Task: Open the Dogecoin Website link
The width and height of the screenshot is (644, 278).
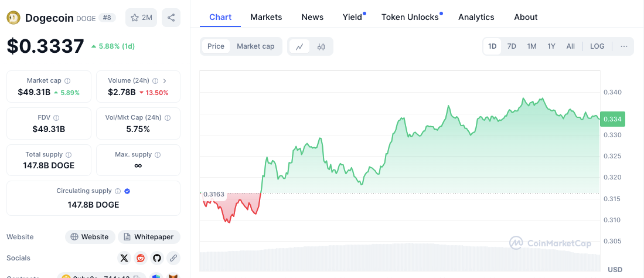Action: coord(90,237)
